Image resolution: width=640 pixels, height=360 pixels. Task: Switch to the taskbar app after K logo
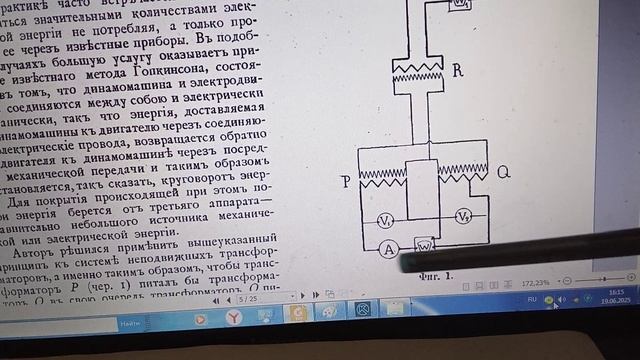point(394,307)
